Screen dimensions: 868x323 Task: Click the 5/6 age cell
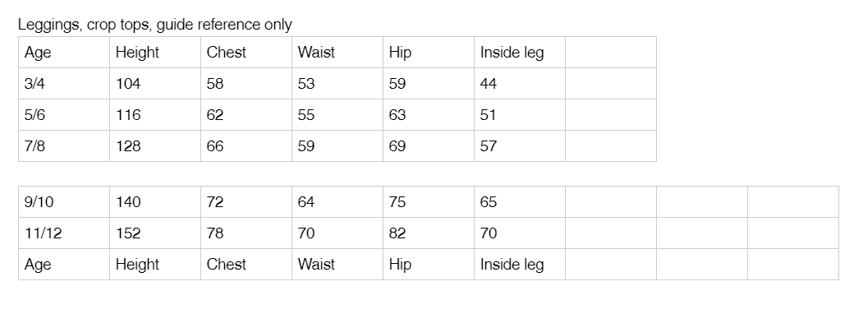coord(64,115)
